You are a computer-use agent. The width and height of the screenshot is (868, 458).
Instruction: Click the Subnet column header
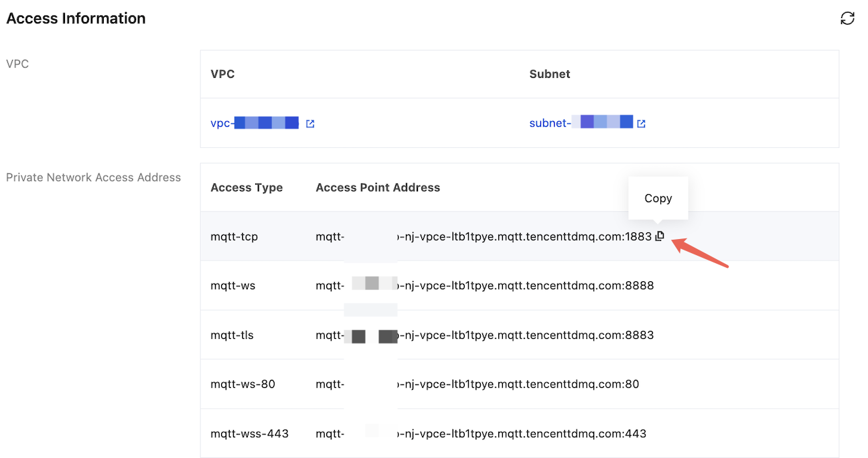tap(549, 74)
